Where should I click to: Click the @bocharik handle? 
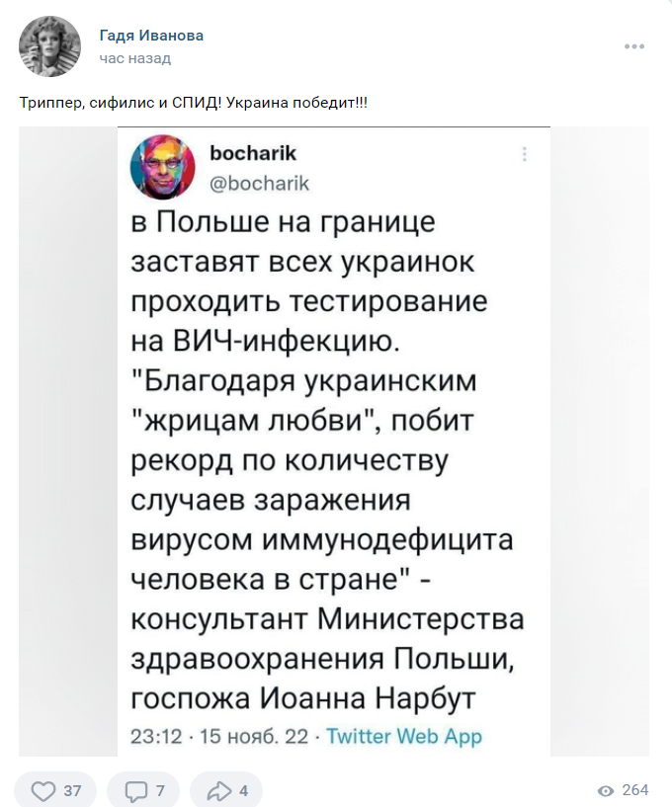(x=260, y=182)
